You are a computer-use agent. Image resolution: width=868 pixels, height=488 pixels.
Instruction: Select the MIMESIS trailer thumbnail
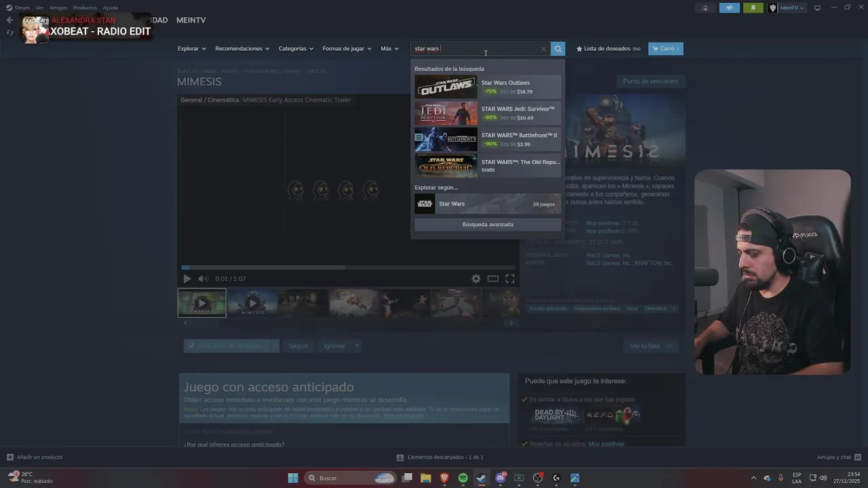252,303
